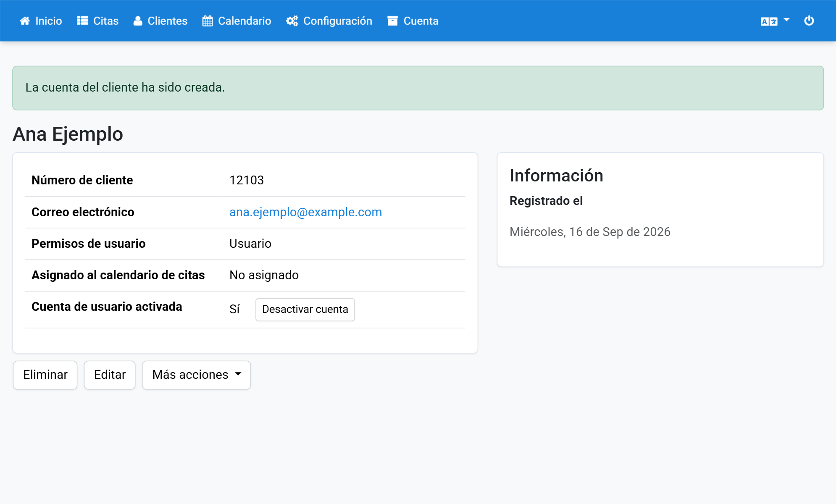The height and width of the screenshot is (504, 836).
Task: Open the language dropdown caret
Action: (x=786, y=20)
